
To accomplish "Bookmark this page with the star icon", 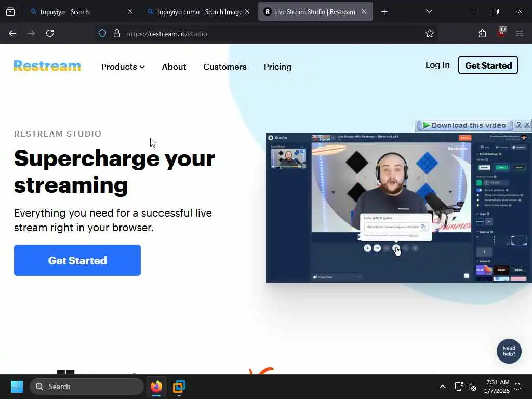I will point(430,34).
